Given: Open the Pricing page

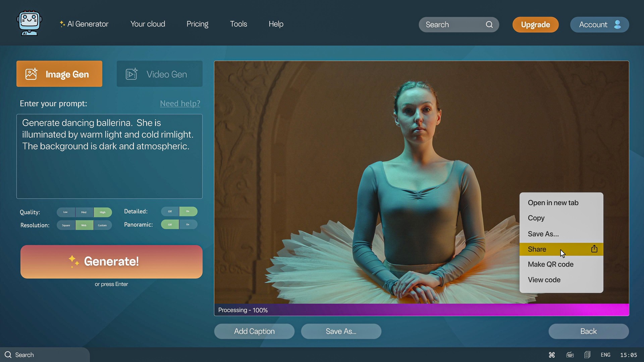Looking at the screenshot, I should (197, 24).
